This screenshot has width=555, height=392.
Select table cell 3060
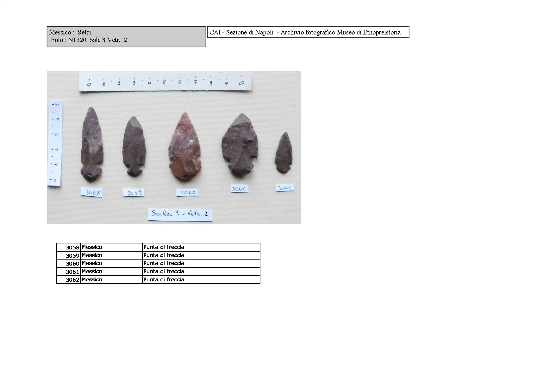[69, 263]
